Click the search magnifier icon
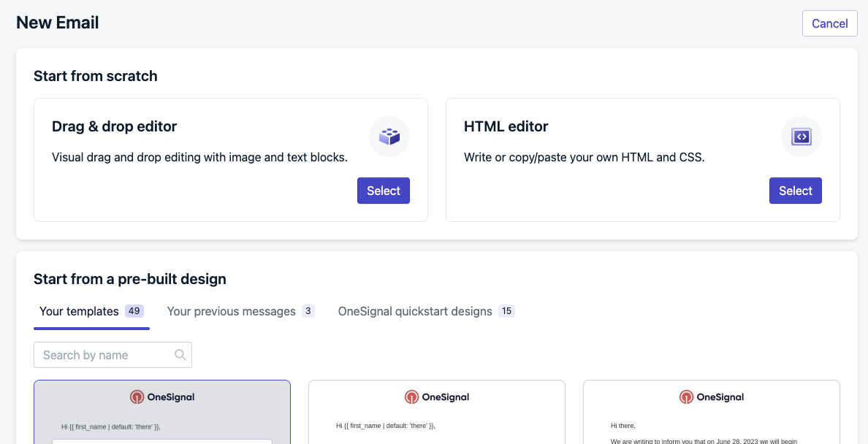This screenshot has width=868, height=444. (180, 355)
